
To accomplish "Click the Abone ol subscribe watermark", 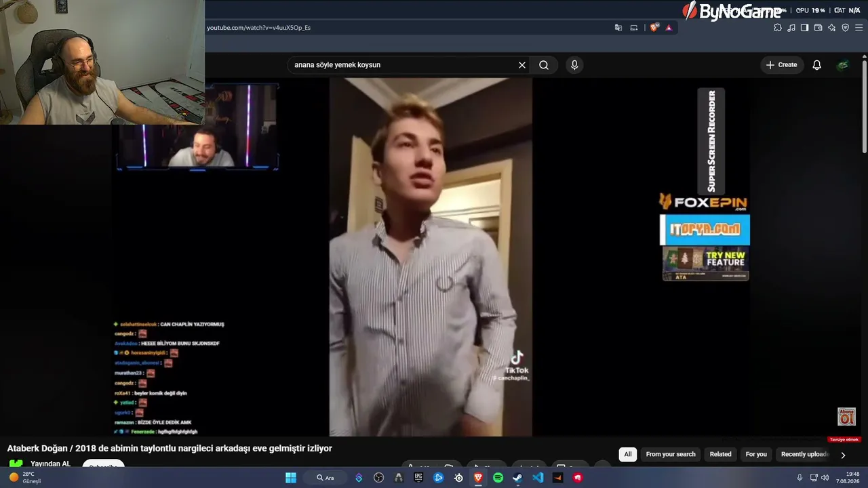I will [x=846, y=416].
